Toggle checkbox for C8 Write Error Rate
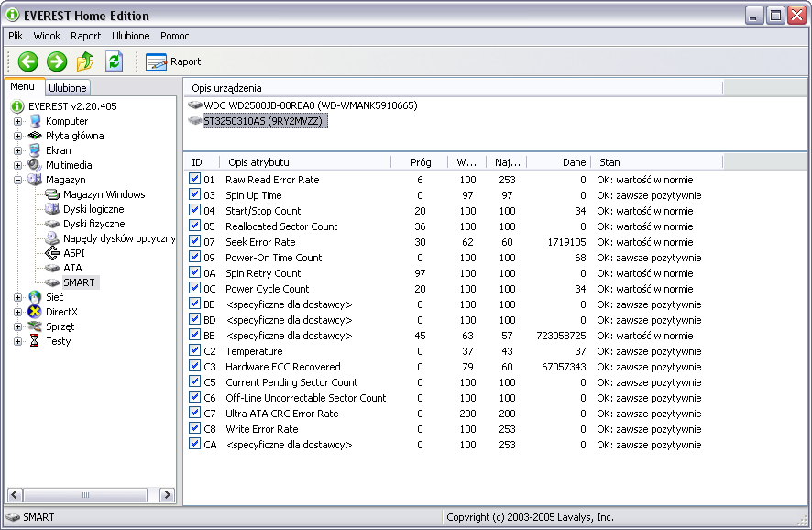 coord(194,428)
